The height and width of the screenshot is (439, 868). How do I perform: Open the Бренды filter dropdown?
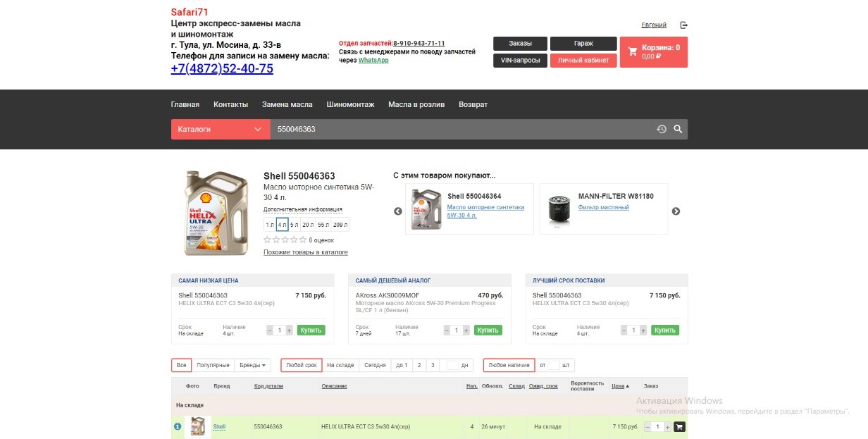coord(253,365)
